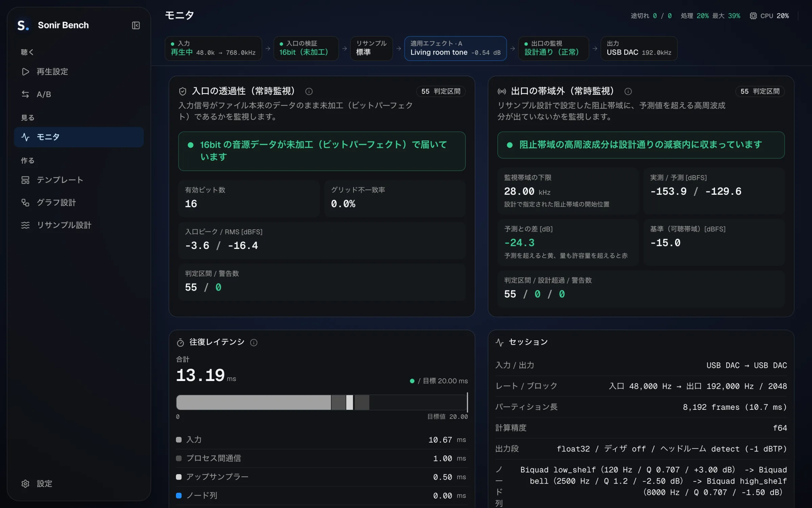Click the 入口ピーク value -3.6 / -16.4
This screenshot has width=812, height=508.
click(222, 246)
